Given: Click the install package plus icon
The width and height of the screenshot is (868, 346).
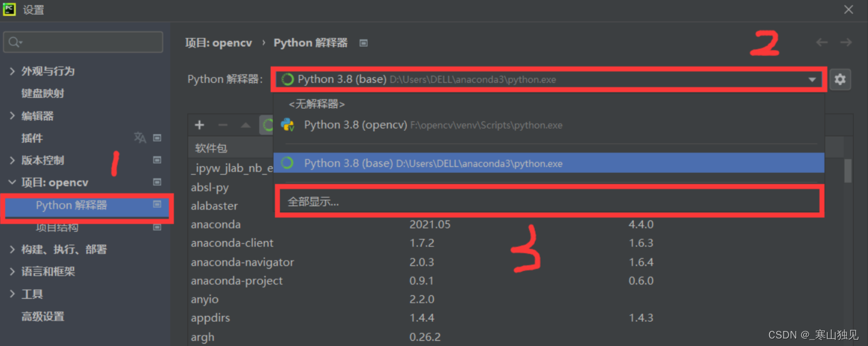Looking at the screenshot, I should pyautogui.click(x=200, y=124).
